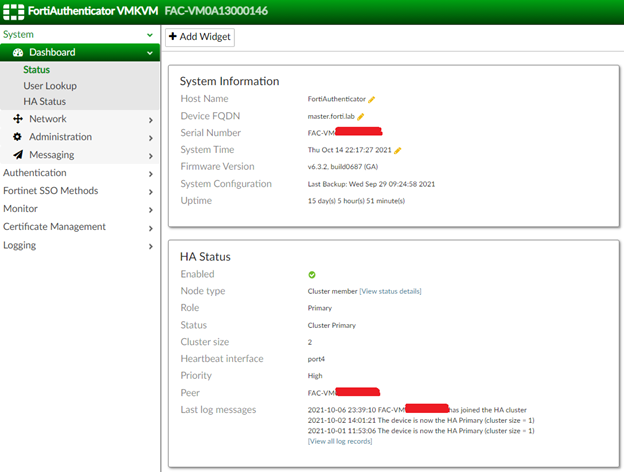Click the pencil icon next to Host Name
Image resolution: width=624 pixels, height=472 pixels.
pyautogui.click(x=372, y=100)
